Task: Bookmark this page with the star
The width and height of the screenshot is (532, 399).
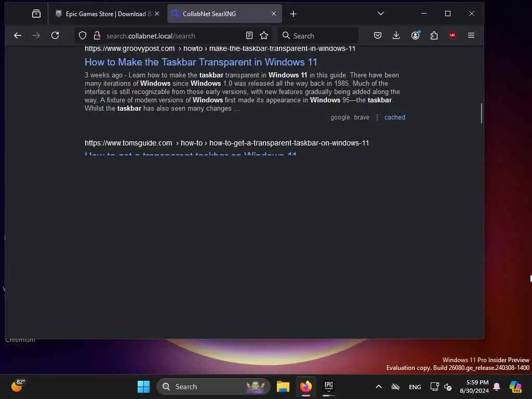Action: tap(264, 36)
